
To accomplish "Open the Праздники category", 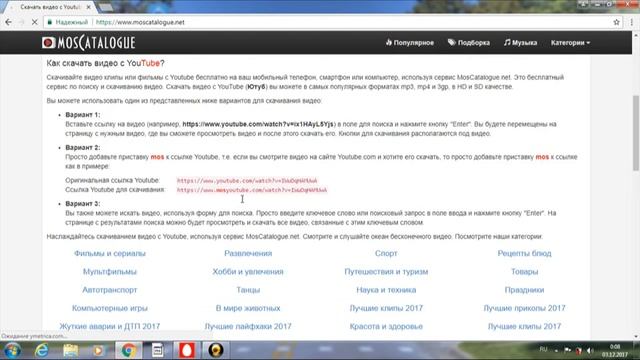I will (524, 290).
